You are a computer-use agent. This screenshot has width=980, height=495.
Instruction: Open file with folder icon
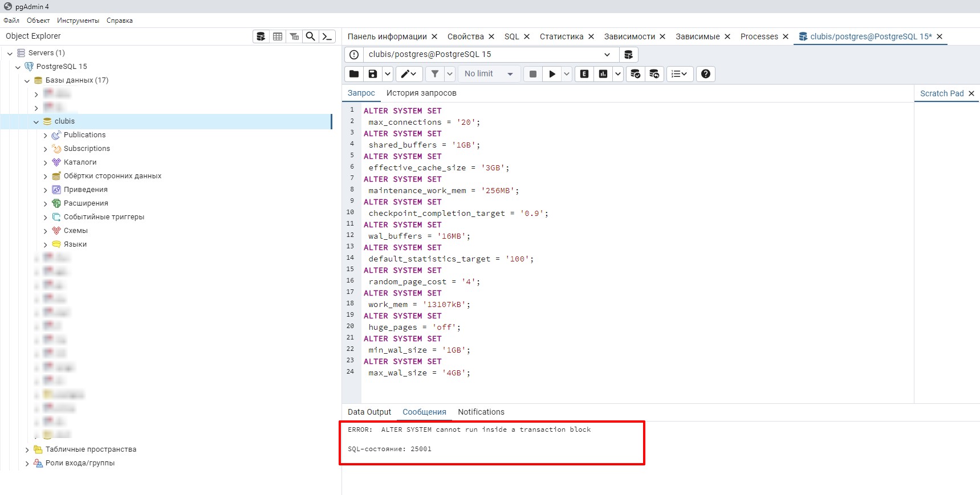coord(354,74)
